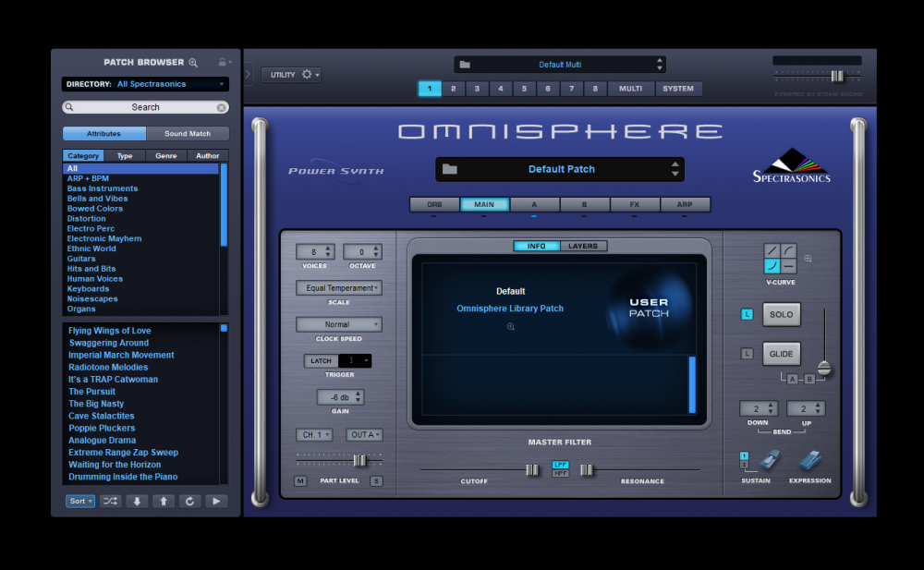The width and height of the screenshot is (924, 570).
Task: Open the OUT A output dropdown
Action: [x=364, y=435]
